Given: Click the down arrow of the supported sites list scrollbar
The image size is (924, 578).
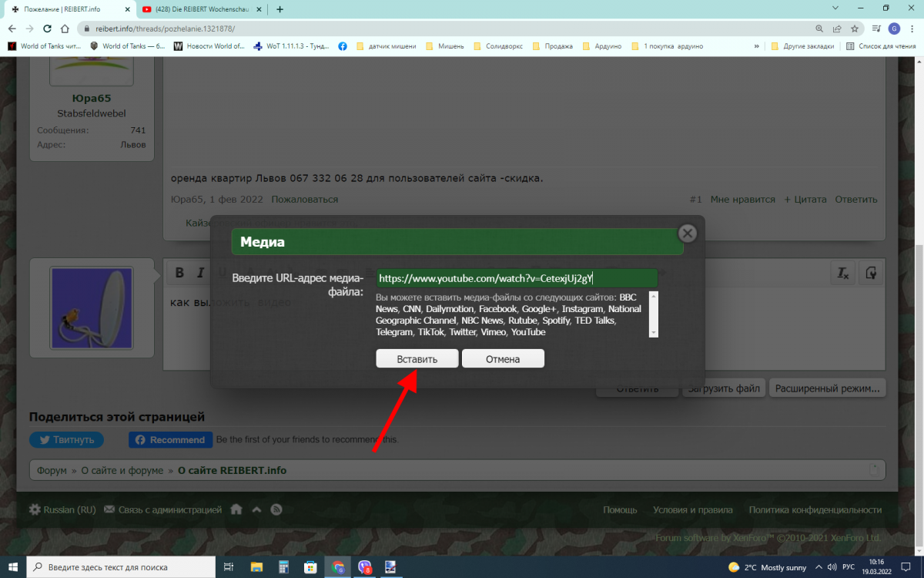Looking at the screenshot, I should click(654, 332).
